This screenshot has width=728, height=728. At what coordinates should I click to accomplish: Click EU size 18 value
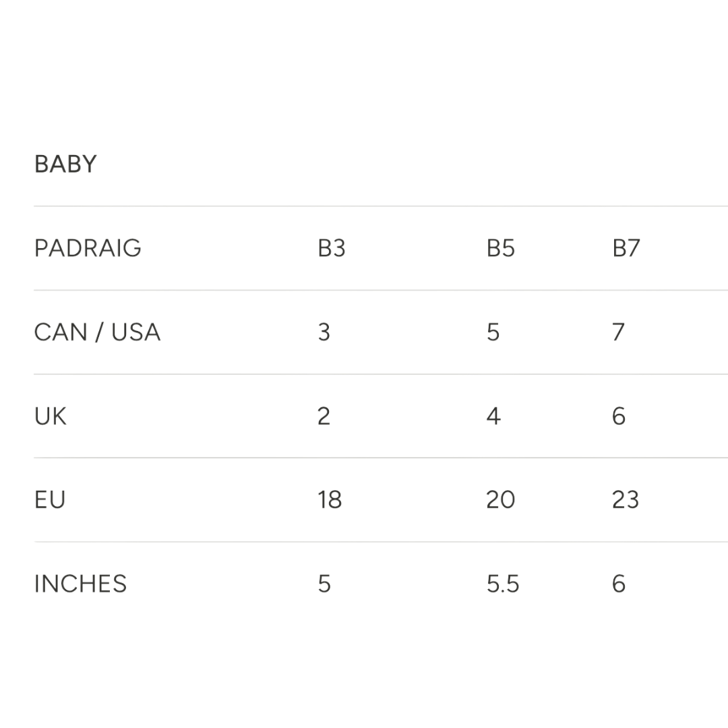[x=330, y=500]
